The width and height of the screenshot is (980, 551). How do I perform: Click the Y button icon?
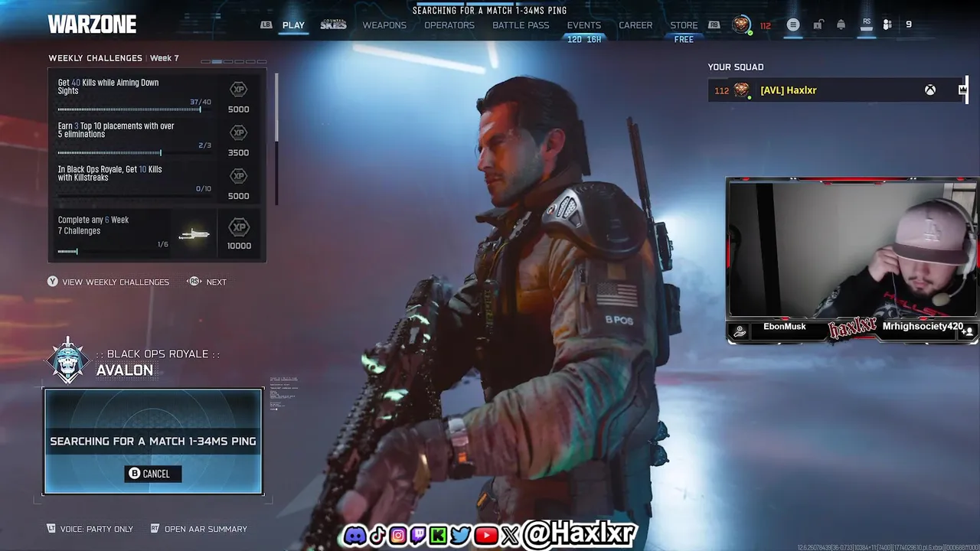[53, 282]
